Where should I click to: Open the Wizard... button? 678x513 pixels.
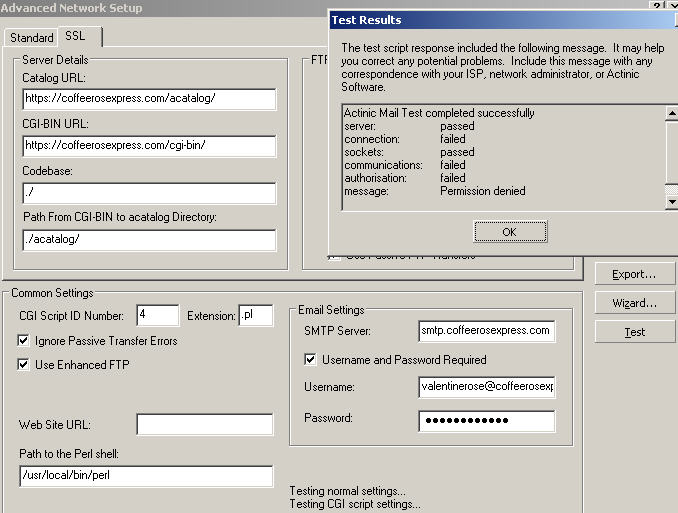pyautogui.click(x=634, y=303)
